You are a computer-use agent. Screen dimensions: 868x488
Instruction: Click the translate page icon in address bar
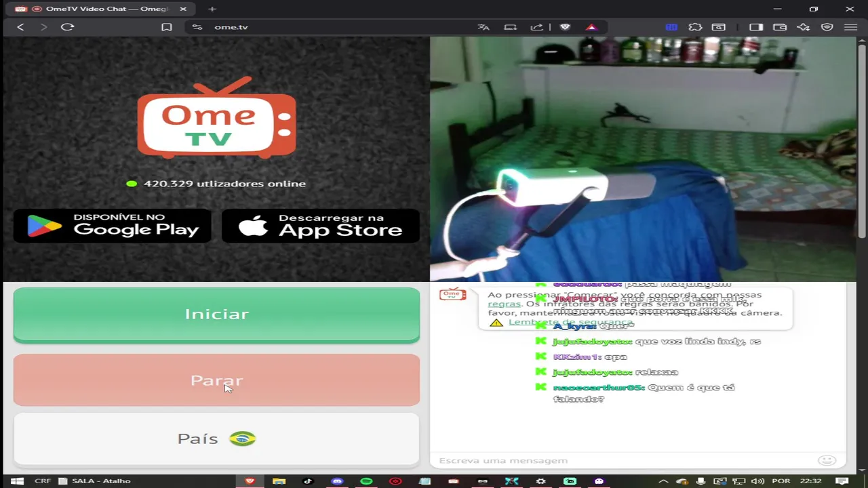(484, 27)
